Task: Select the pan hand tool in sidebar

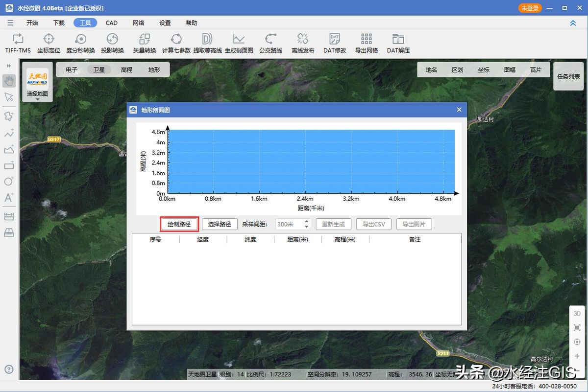Action: (x=9, y=81)
